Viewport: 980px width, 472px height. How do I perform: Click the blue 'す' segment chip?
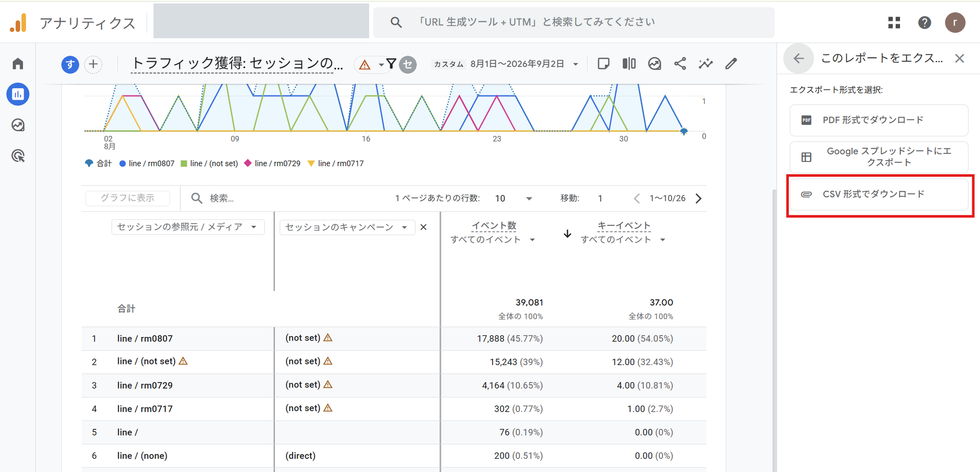(x=70, y=64)
